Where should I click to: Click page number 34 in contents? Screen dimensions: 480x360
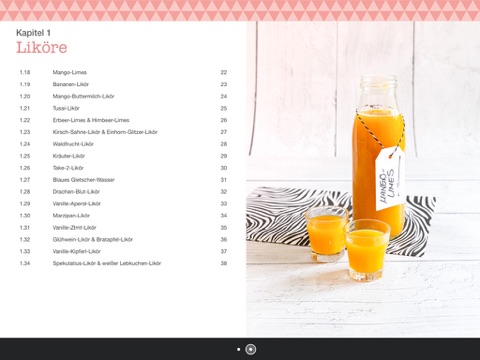point(224,216)
